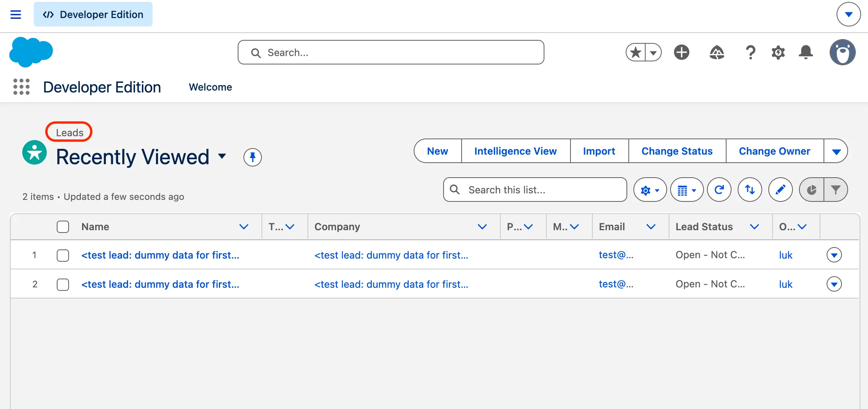Open the hamburger menu at top left
Screen dimensions: 868x409
16,15
